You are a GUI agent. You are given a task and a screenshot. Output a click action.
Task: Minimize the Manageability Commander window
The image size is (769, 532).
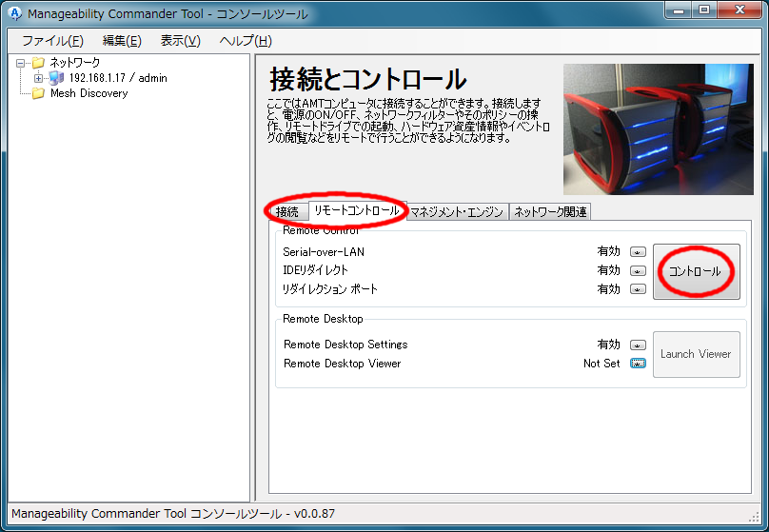[679, 10]
